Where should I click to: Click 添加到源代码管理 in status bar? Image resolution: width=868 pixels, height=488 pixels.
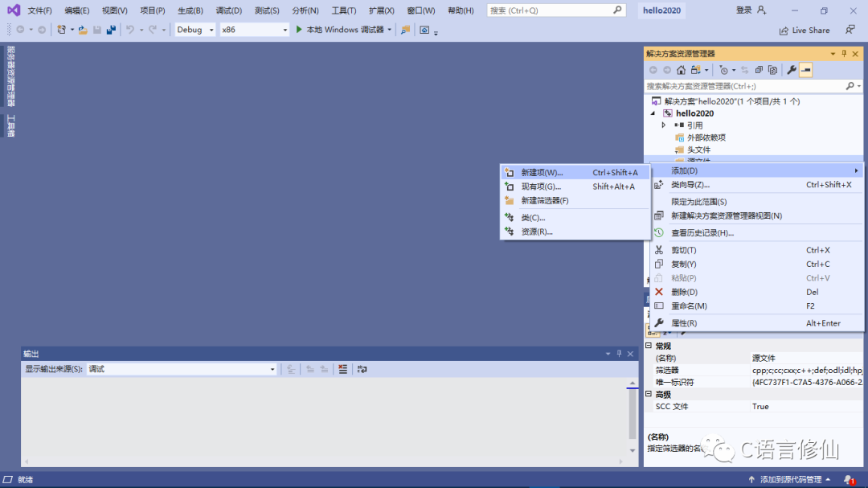(x=790, y=480)
